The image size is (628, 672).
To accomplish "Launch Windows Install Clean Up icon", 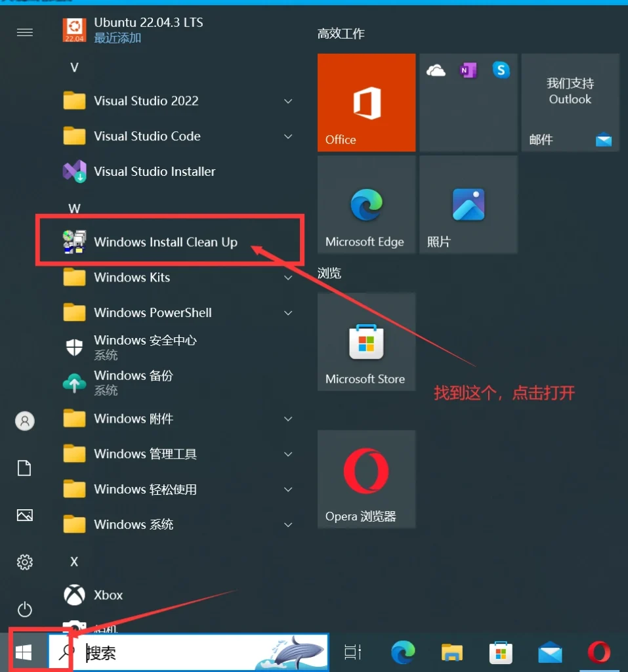I will (74, 242).
